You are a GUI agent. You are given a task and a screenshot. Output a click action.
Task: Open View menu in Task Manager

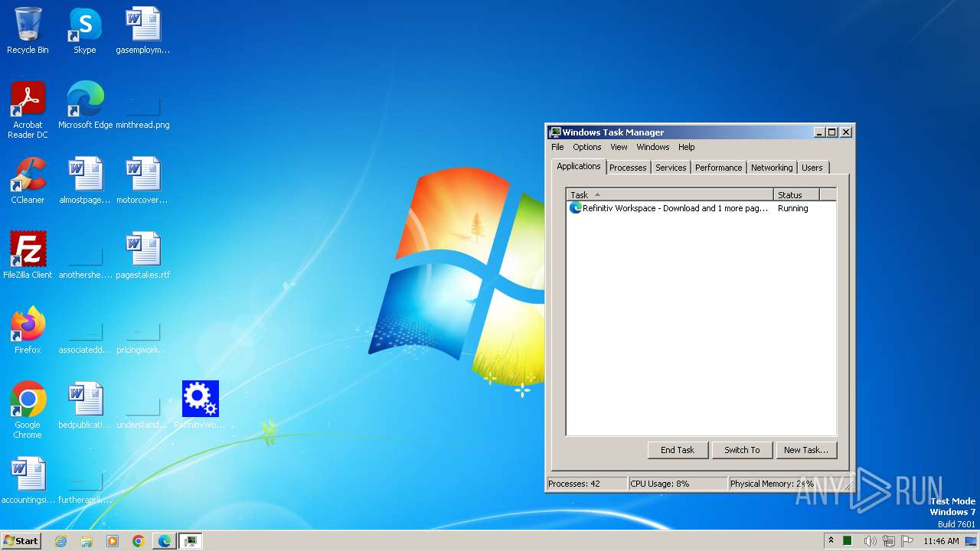(x=619, y=147)
